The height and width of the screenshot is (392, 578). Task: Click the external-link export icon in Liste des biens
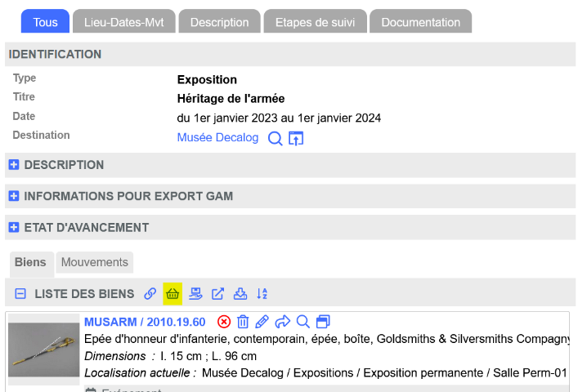point(218,294)
